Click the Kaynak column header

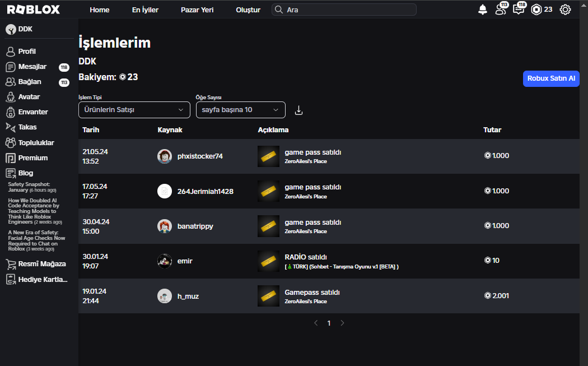pyautogui.click(x=170, y=130)
